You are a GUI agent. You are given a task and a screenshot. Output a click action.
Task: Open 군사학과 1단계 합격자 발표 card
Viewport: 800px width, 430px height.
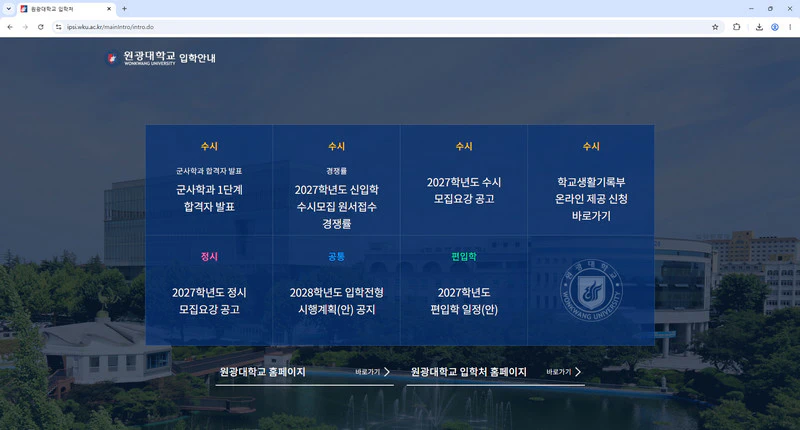209,180
